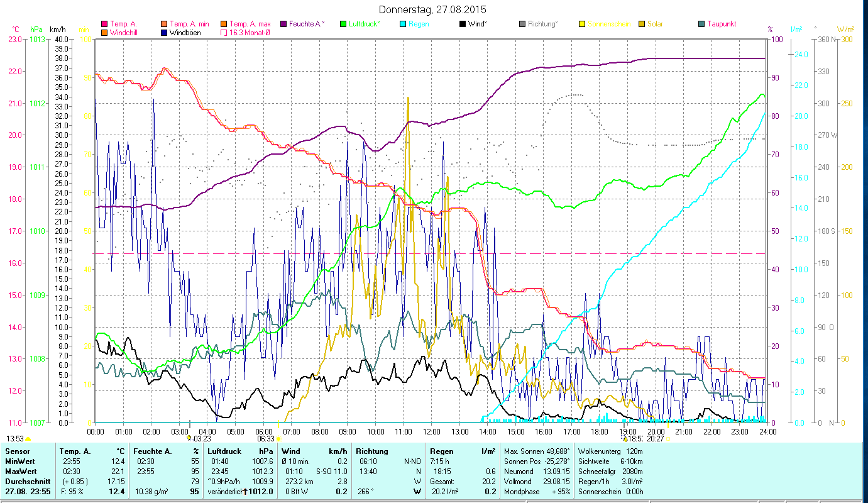Screen dimensions: 868x503
Task: Click the green Luftdruck* legend swatch
Action: (344, 24)
